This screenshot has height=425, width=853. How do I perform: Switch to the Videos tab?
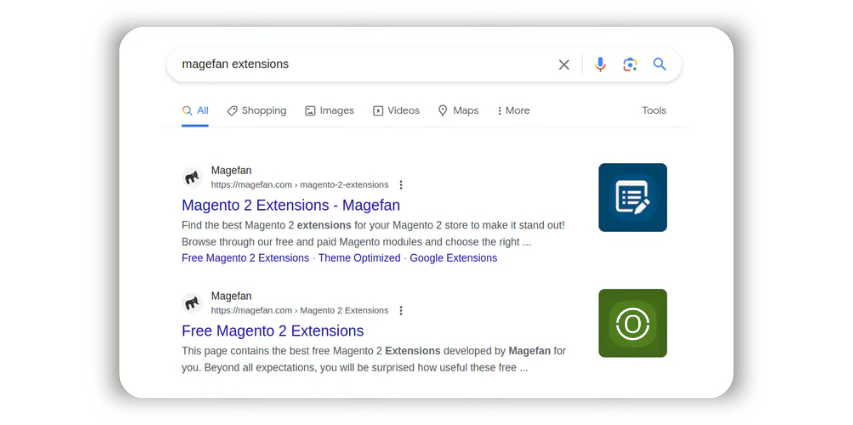396,110
